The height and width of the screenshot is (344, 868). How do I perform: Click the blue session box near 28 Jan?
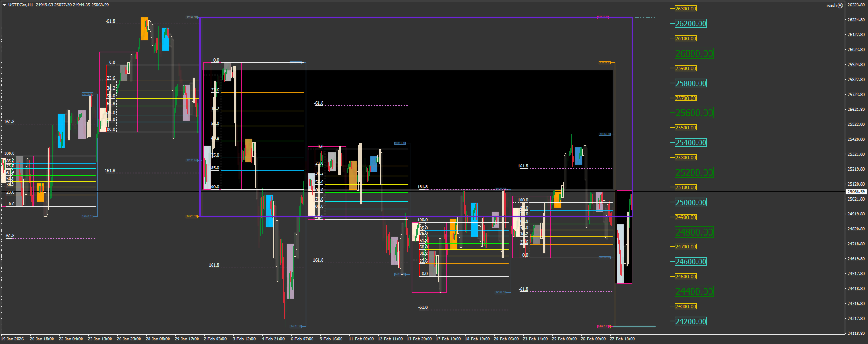click(x=165, y=39)
